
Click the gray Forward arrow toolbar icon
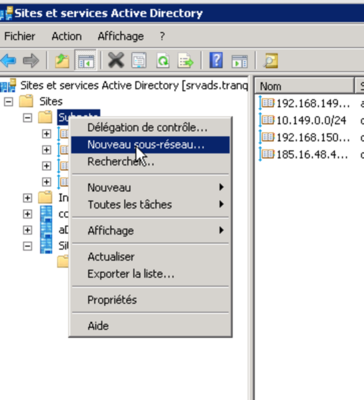(31, 61)
